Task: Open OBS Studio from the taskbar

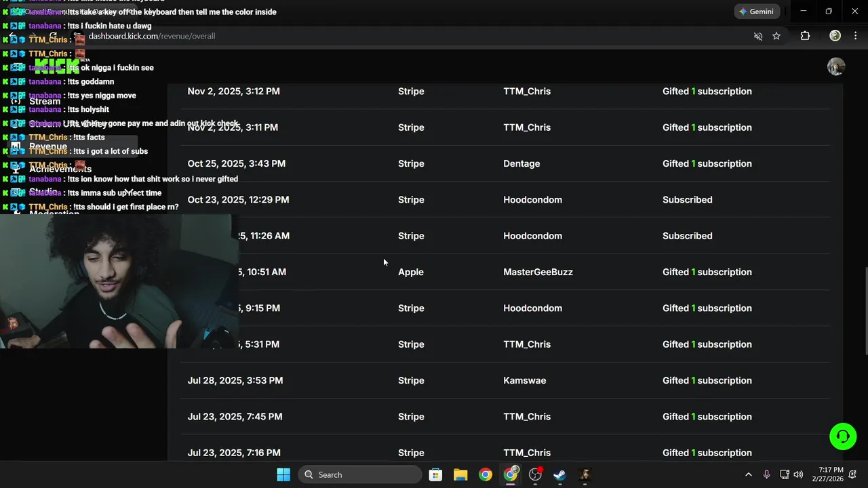Action: point(536,474)
